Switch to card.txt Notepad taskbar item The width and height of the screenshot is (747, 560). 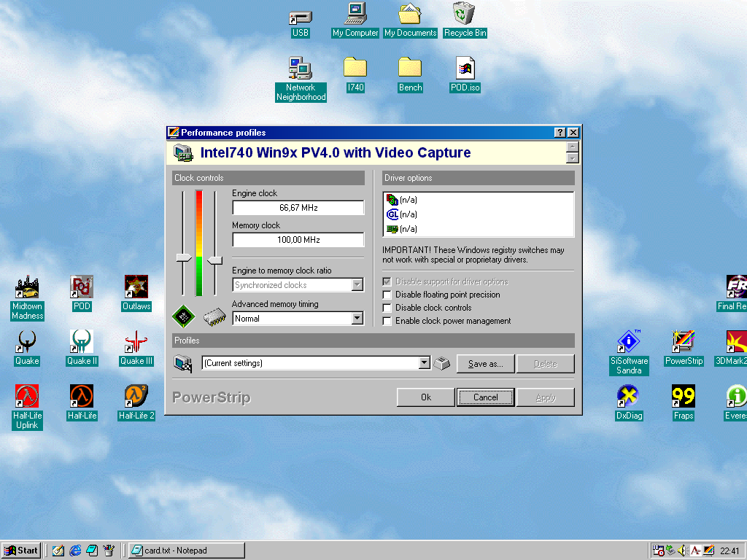(186, 551)
